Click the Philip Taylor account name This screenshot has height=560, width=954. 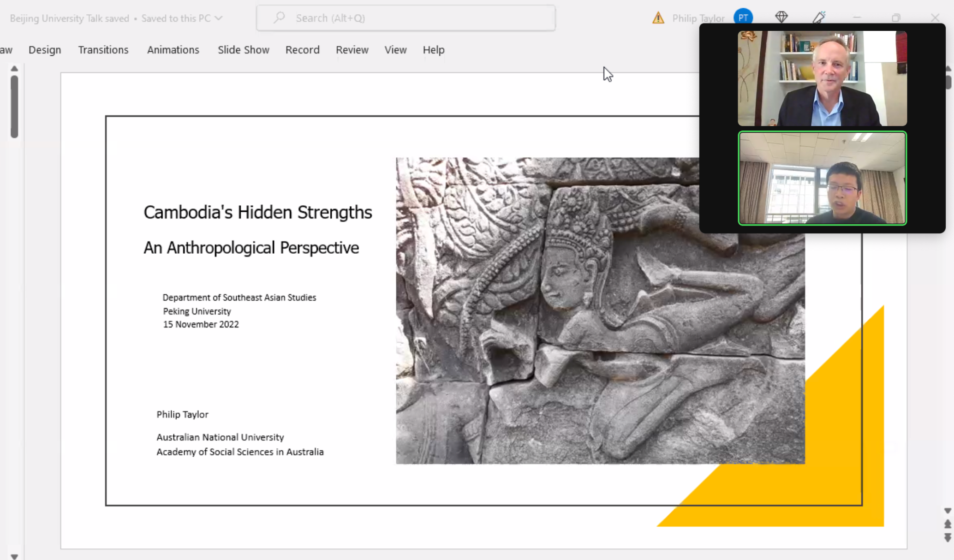[698, 18]
